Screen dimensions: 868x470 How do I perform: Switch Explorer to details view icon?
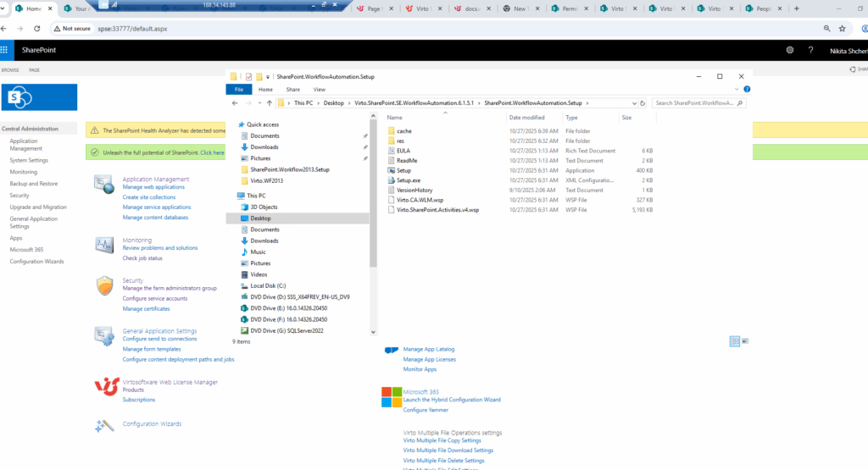(735, 341)
